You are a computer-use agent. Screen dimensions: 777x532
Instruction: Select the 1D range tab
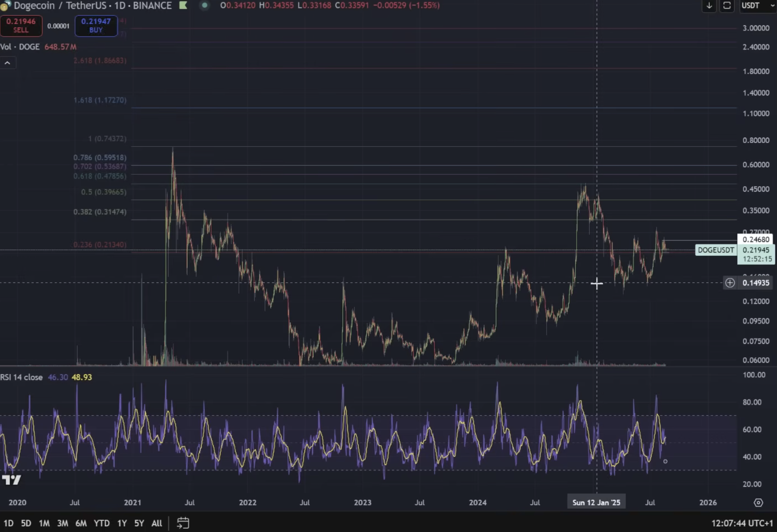pos(8,523)
